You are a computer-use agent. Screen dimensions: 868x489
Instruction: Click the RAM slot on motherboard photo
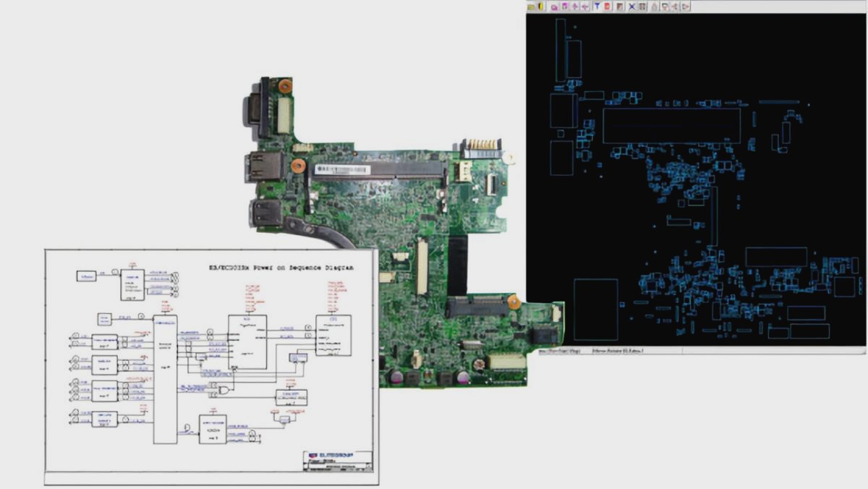coord(376,170)
